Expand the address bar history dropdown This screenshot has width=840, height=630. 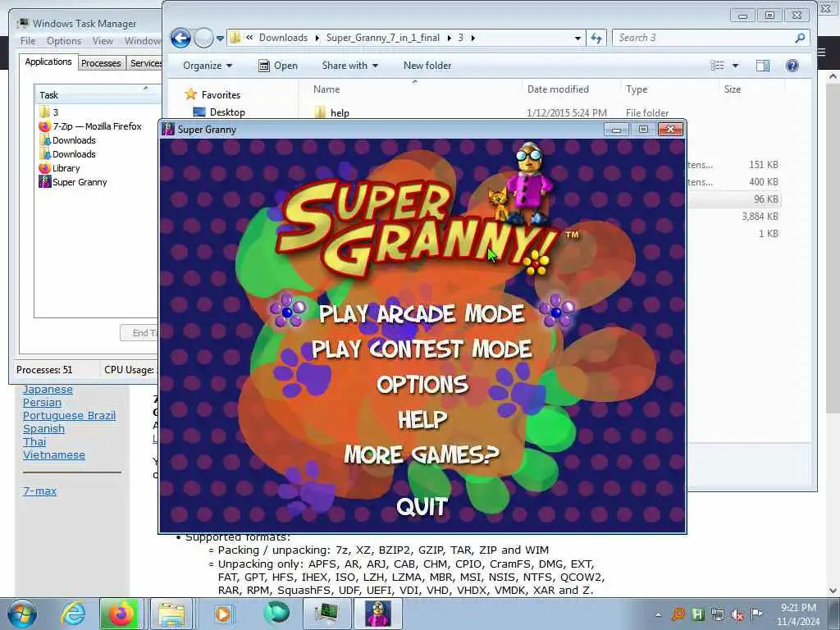pyautogui.click(x=577, y=38)
